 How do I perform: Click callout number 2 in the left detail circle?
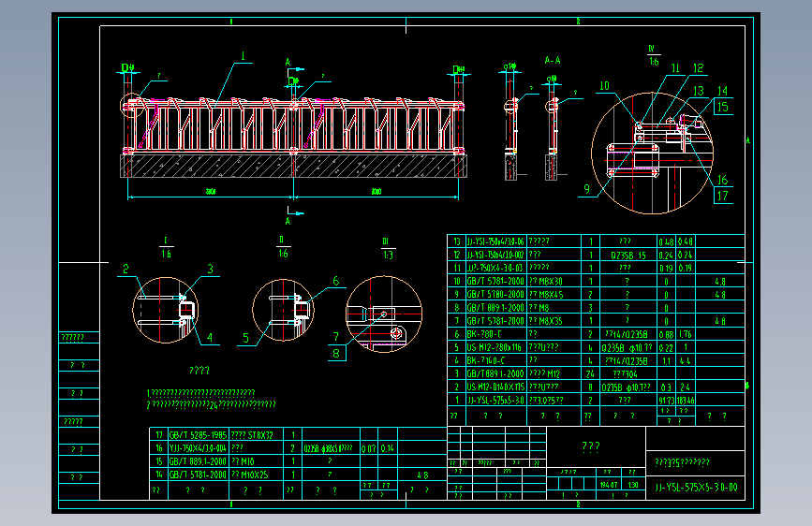125,269
